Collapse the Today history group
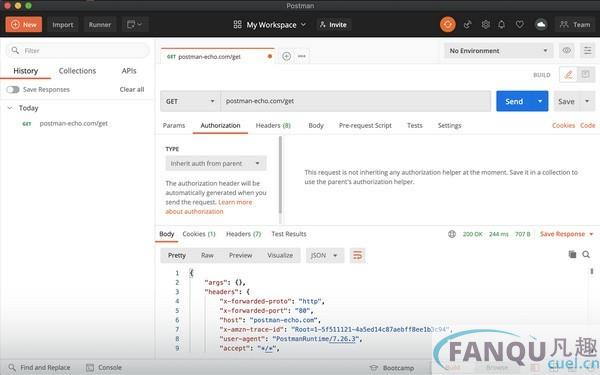The width and height of the screenshot is (600, 375). [10, 108]
